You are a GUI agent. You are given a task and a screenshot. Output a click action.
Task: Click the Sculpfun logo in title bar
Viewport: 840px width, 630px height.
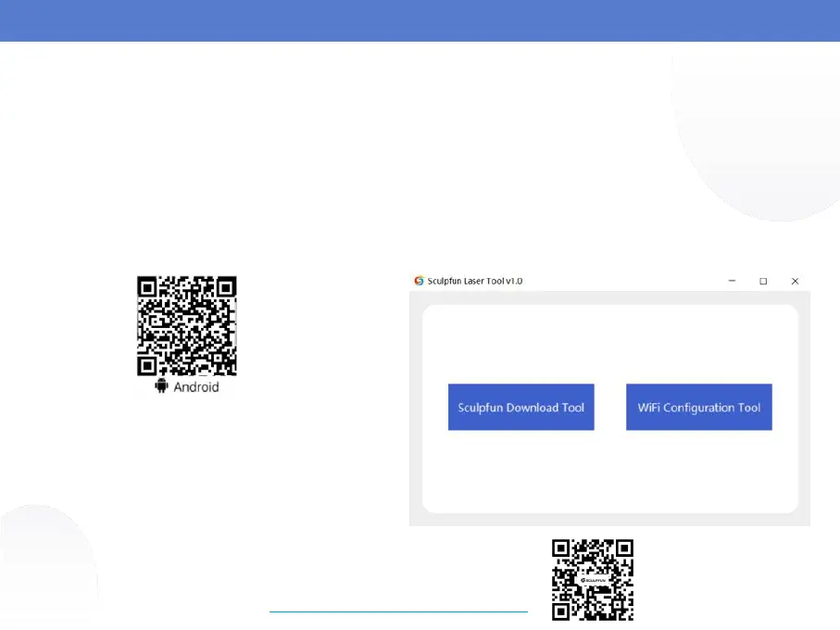419,281
